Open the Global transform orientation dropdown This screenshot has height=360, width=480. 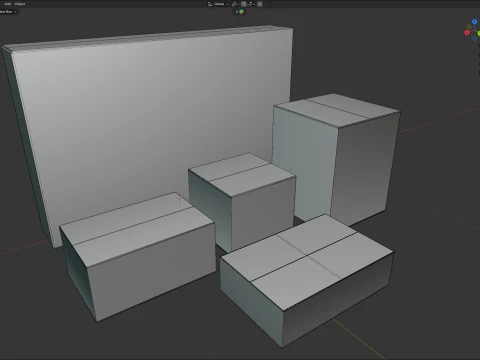[x=218, y=4]
